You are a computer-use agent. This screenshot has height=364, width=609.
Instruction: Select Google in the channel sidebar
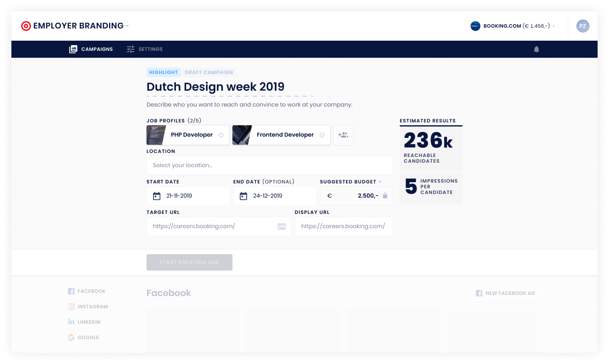coord(83,338)
